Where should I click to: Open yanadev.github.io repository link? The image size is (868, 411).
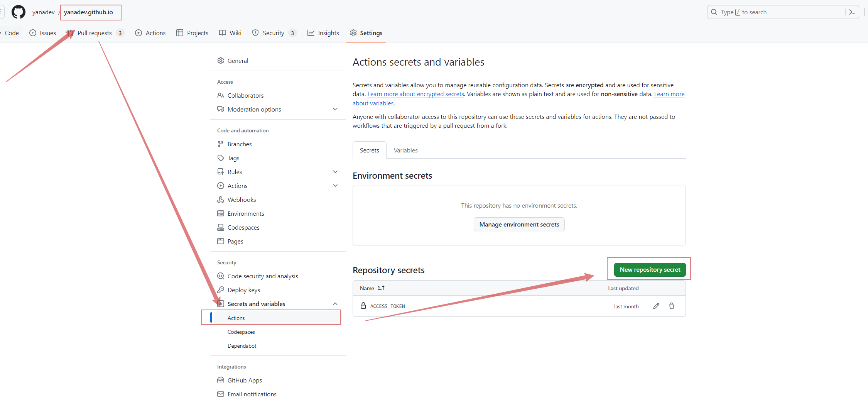[88, 12]
